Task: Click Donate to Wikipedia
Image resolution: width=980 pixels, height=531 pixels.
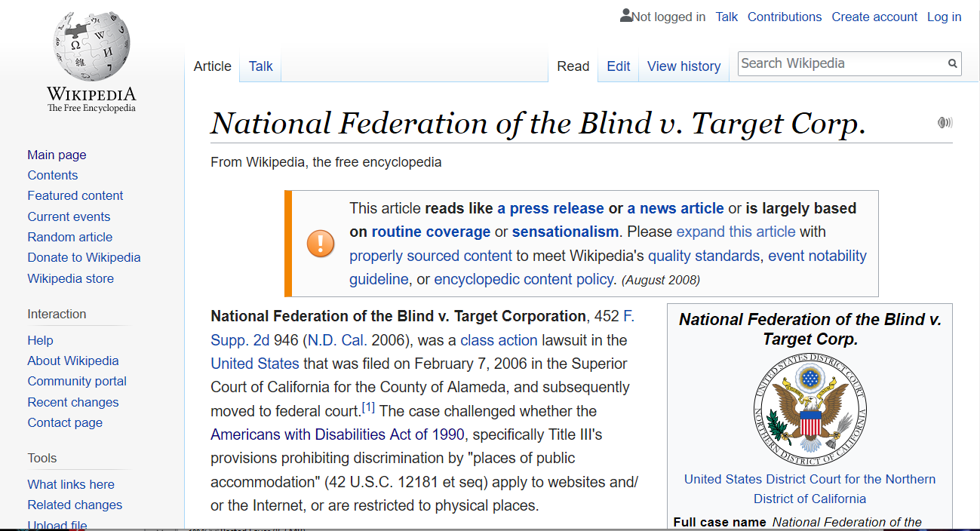Action: coord(84,257)
